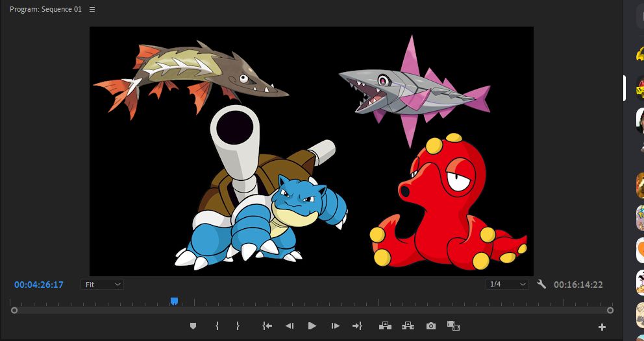Viewport: 644px width, 341px height.
Task: Open the wrench settings menu
Action: [541, 285]
